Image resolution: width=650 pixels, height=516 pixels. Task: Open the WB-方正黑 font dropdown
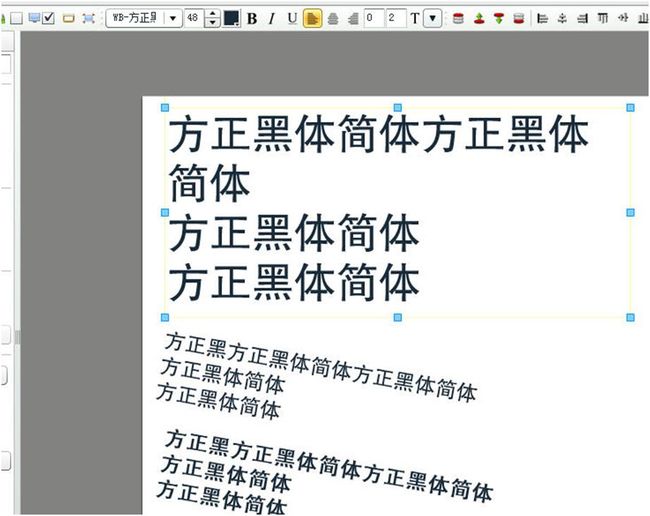click(x=173, y=19)
